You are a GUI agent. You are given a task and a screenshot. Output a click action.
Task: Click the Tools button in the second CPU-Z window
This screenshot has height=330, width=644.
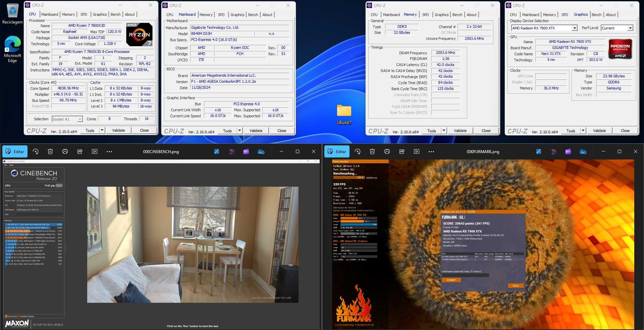coord(227,131)
